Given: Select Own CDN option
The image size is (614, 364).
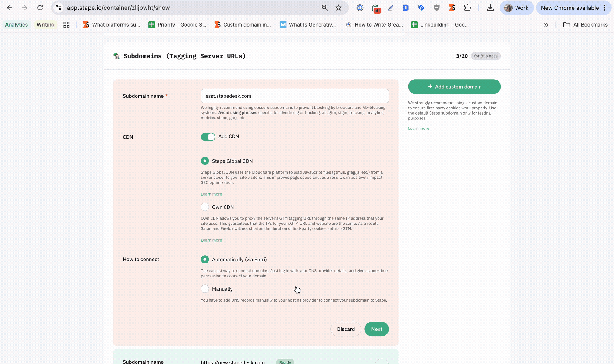Looking at the screenshot, I should click(x=205, y=207).
